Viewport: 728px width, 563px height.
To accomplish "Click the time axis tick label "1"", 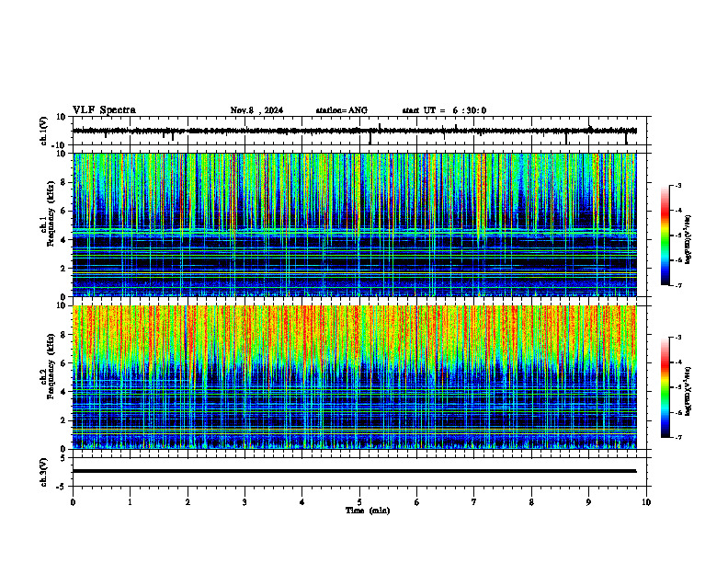I will (x=130, y=502).
